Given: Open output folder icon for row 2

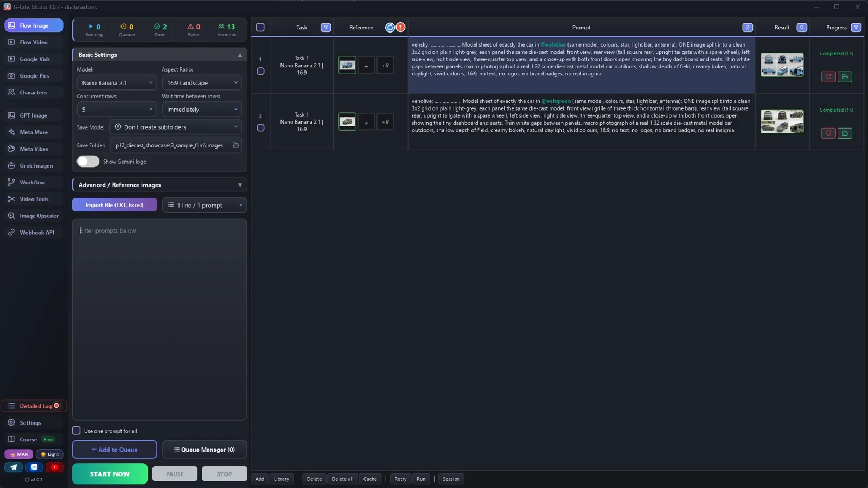Looking at the screenshot, I should pos(845,133).
